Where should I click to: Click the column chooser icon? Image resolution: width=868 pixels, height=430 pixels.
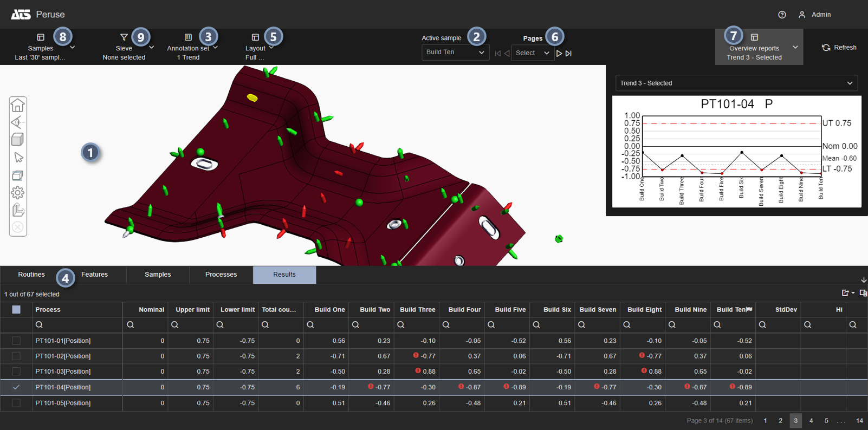point(863,293)
